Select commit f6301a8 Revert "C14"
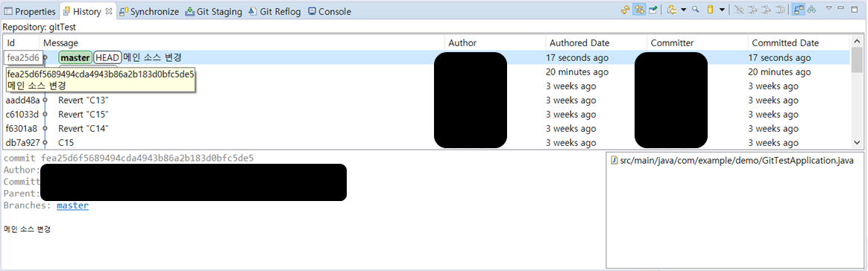The height and width of the screenshot is (271, 868). click(427, 128)
